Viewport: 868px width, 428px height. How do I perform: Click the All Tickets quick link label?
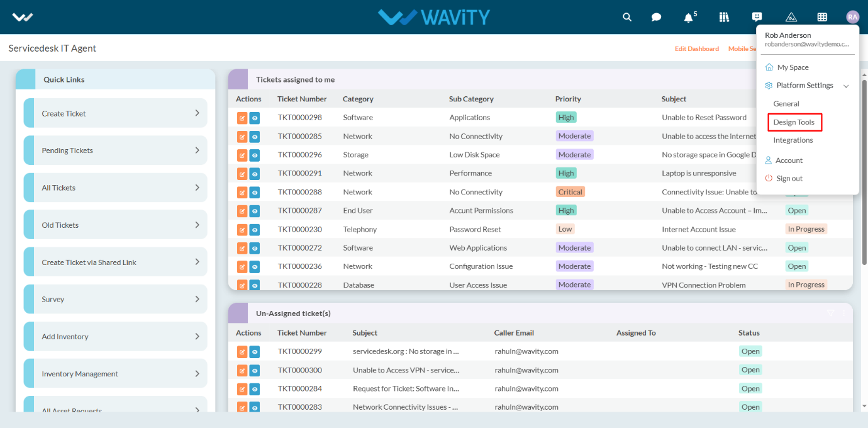click(x=58, y=188)
